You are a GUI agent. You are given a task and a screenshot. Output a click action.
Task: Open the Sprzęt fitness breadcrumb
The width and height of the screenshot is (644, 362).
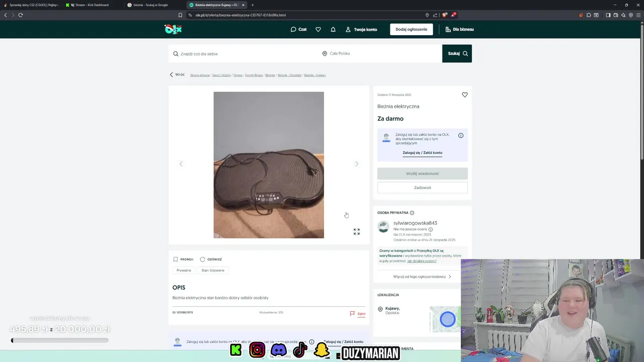click(254, 75)
